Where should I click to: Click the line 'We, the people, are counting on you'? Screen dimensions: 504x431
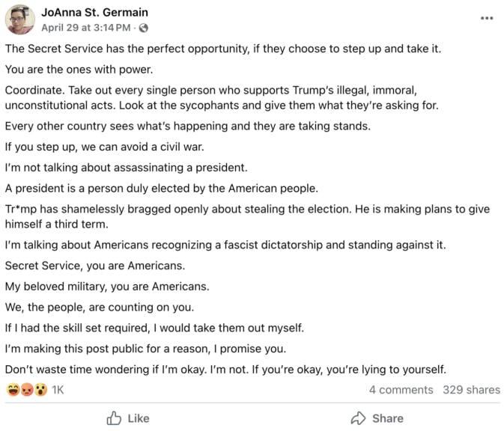tap(100, 307)
